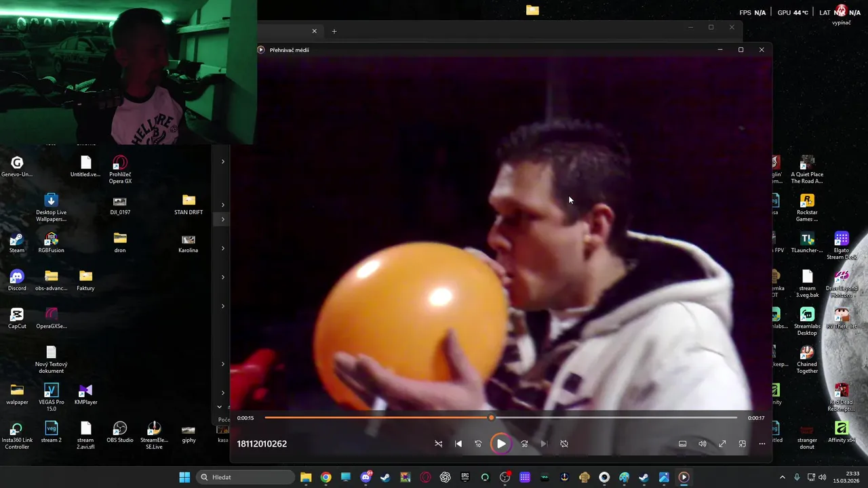Screen dimensions: 868x488
Task: Open new tab in background window
Action: pos(334,31)
